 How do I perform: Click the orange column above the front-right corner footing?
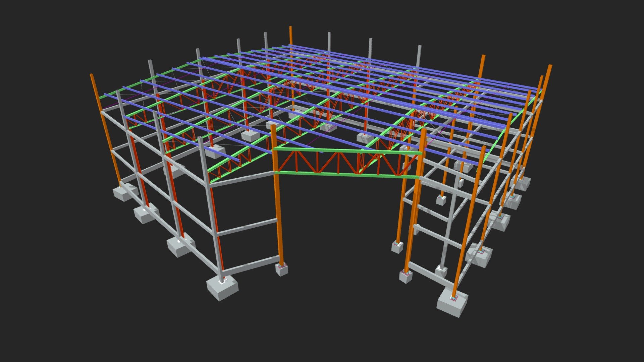click(x=470, y=221)
